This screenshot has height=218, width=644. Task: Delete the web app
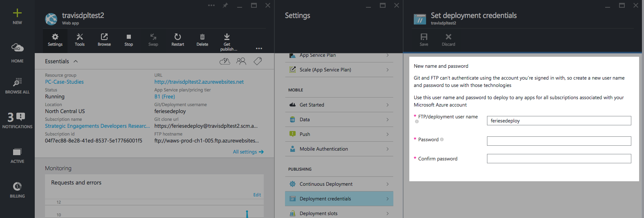click(202, 40)
